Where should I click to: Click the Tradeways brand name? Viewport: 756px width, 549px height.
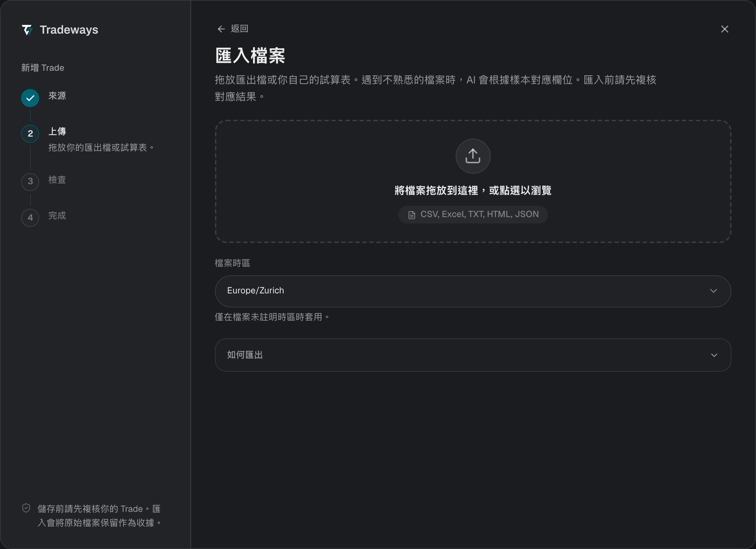[x=69, y=30]
